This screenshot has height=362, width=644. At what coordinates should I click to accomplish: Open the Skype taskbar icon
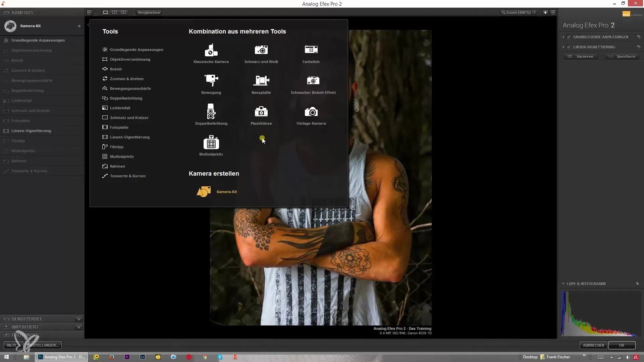click(x=220, y=357)
